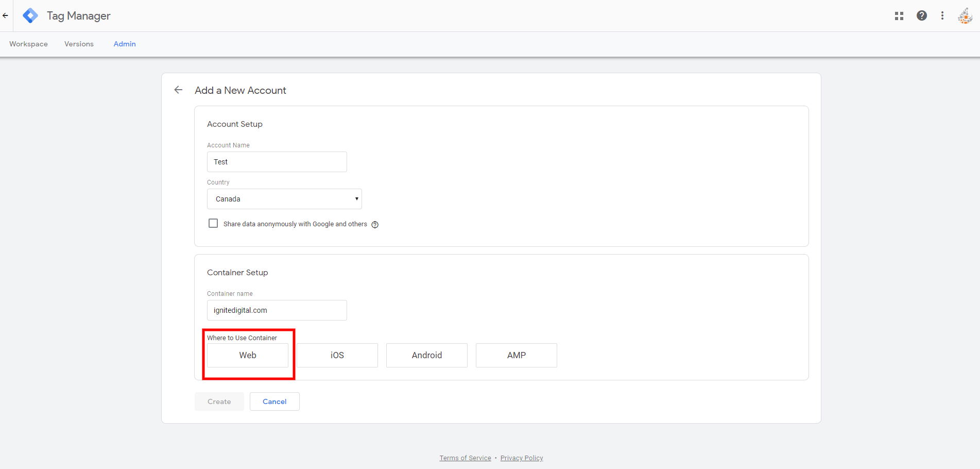Choose AMP container type
980x469 pixels.
(x=517, y=355)
